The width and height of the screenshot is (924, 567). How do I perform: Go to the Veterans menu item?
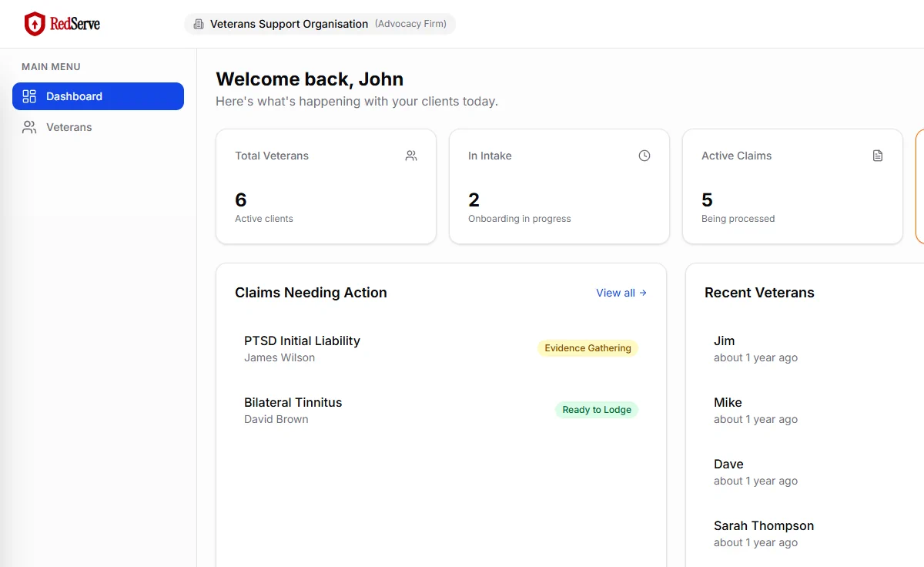[x=69, y=127]
